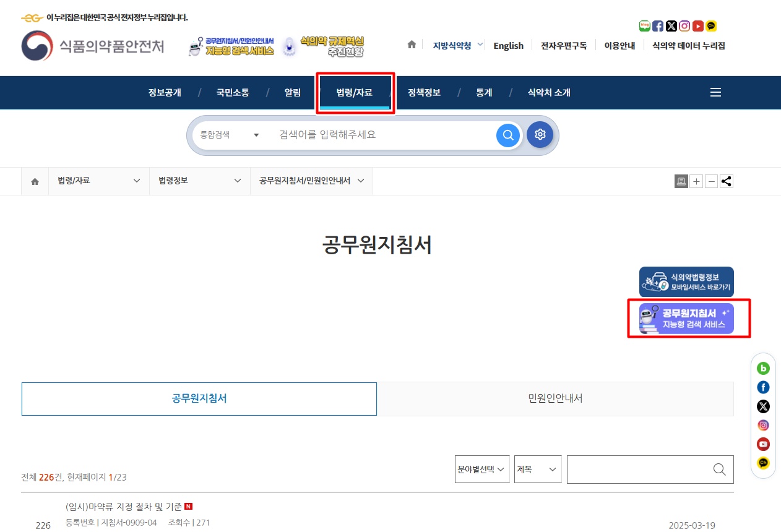Click the zoom-in plus icon
This screenshot has height=532, width=781.
(696, 181)
